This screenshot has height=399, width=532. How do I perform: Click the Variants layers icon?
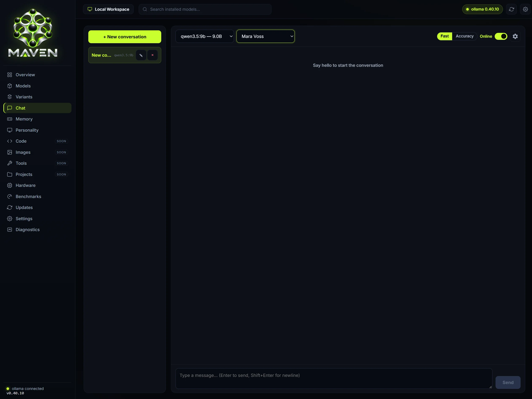point(10,97)
